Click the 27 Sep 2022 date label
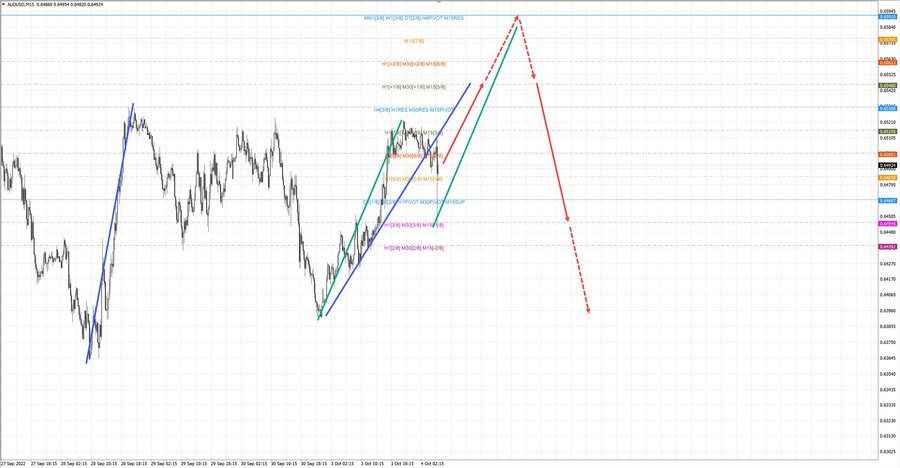 [x=13, y=463]
